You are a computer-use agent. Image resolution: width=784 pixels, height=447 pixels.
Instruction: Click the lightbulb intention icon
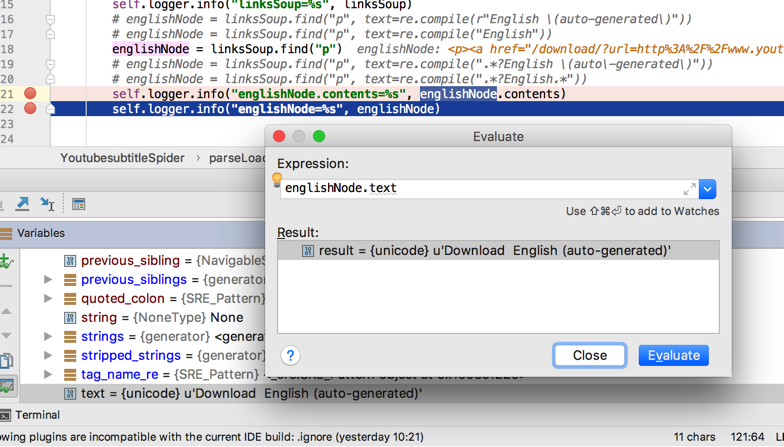(276, 180)
